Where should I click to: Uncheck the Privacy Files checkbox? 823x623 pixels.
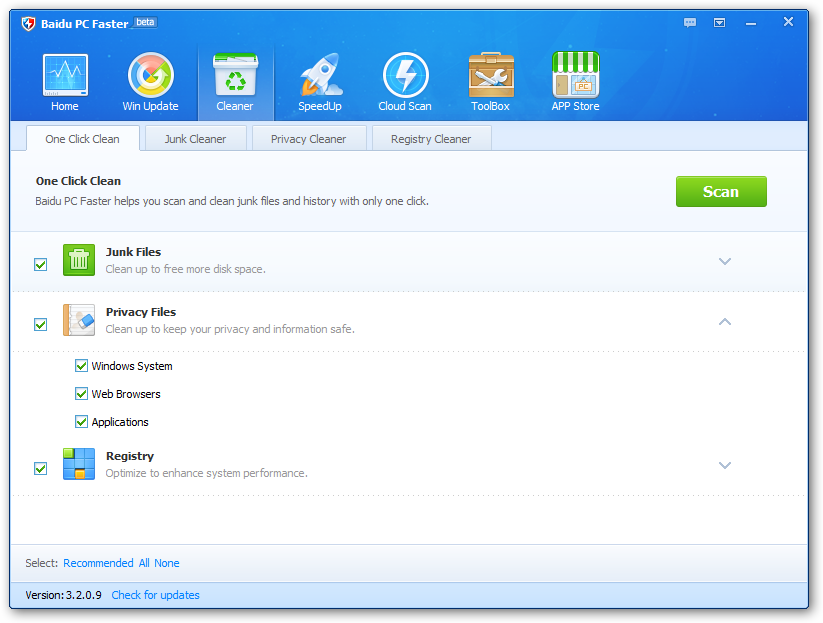[40, 324]
